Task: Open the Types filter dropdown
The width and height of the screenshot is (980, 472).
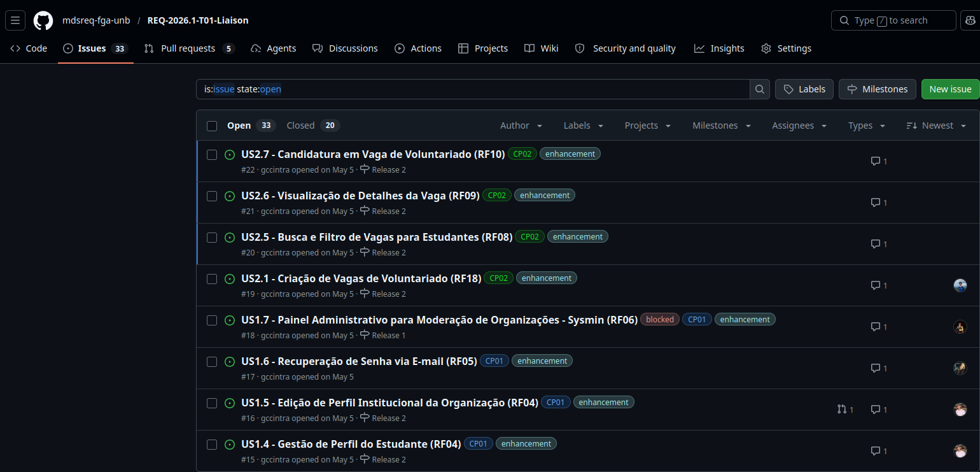Action: (867, 125)
